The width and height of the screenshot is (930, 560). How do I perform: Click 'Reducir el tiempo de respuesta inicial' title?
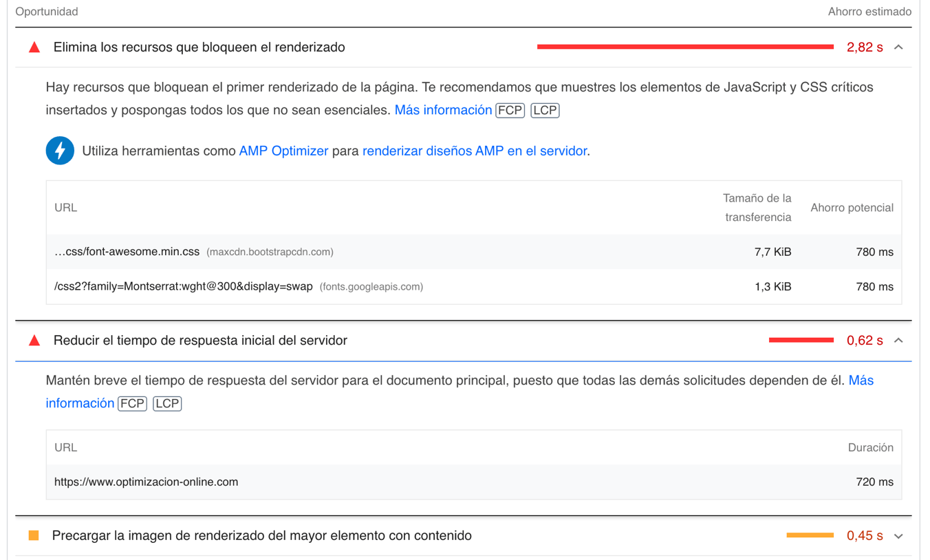pyautogui.click(x=200, y=341)
